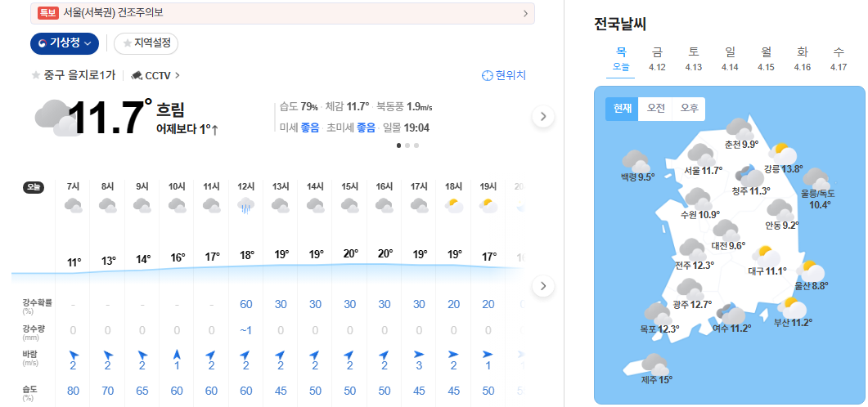This screenshot has width=868, height=407.
Task: Open the 기상청 provider dropdown
Action: pyautogui.click(x=65, y=43)
